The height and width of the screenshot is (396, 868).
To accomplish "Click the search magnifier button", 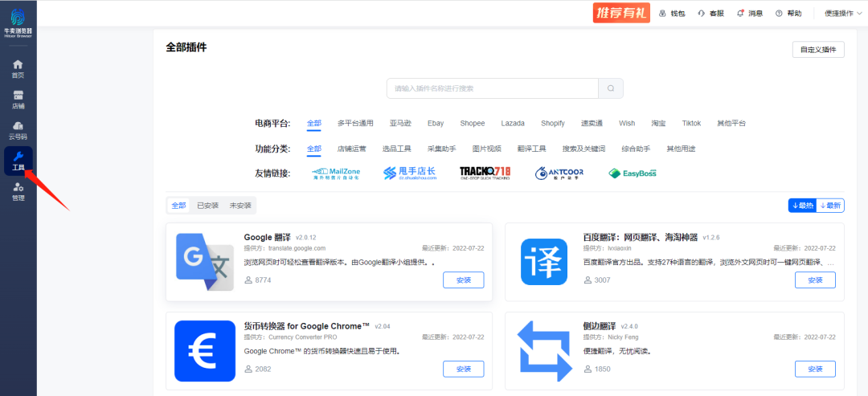I will tap(611, 88).
